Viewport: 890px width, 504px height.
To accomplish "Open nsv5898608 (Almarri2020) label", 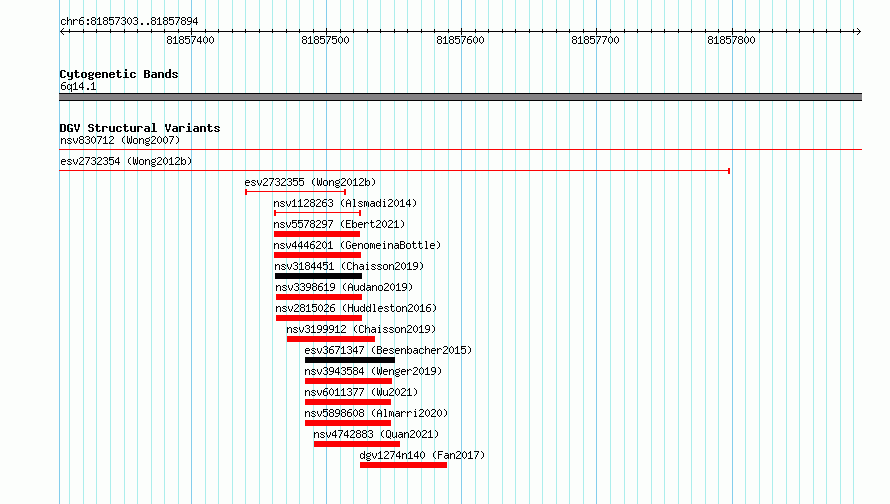I will [x=376, y=413].
